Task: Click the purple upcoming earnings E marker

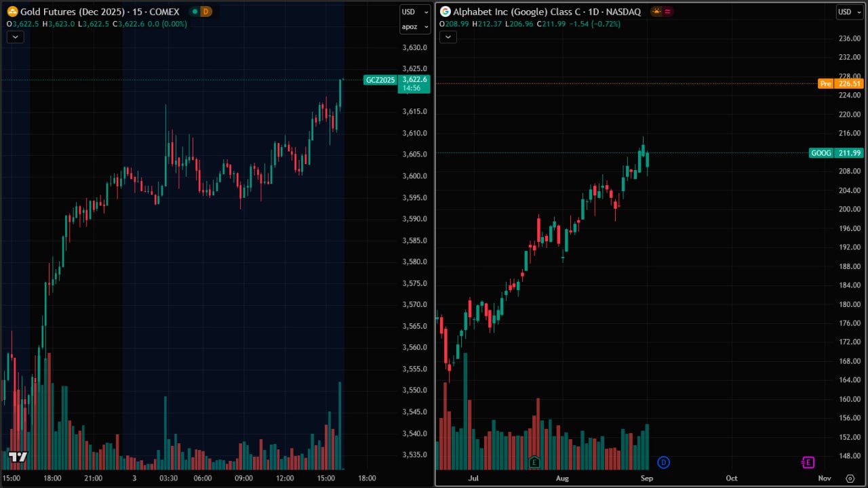Action: pyautogui.click(x=808, y=462)
